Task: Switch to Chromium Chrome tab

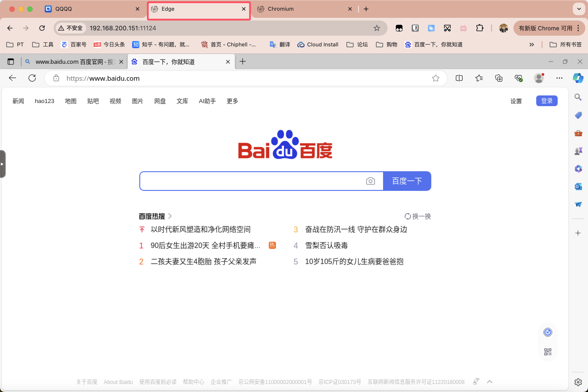Action: [304, 9]
